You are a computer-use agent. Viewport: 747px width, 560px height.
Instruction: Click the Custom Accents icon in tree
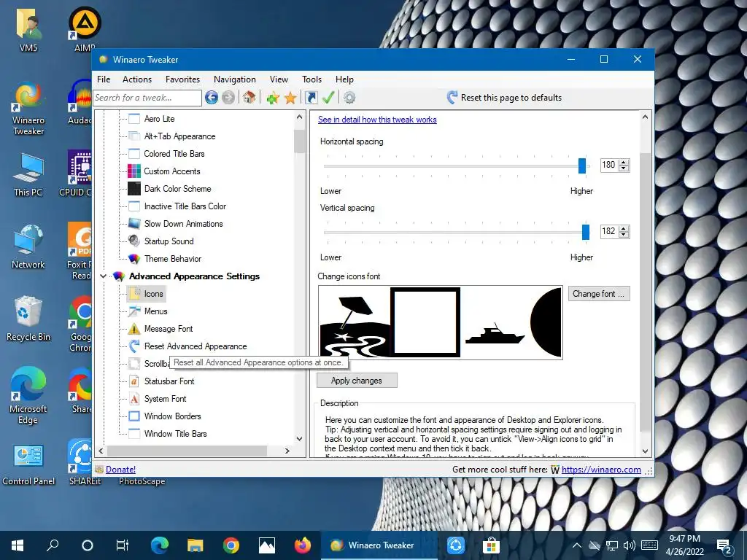134,171
